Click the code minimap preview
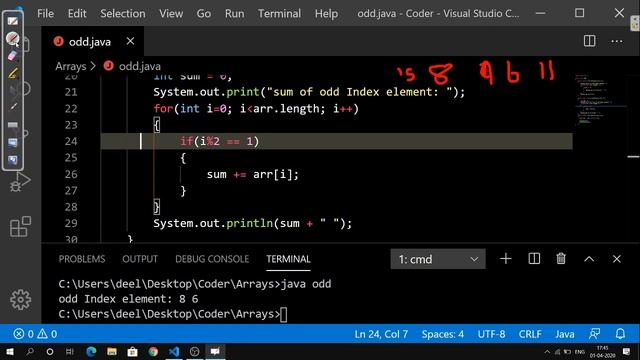This screenshot has height=360, width=640. 599,99
